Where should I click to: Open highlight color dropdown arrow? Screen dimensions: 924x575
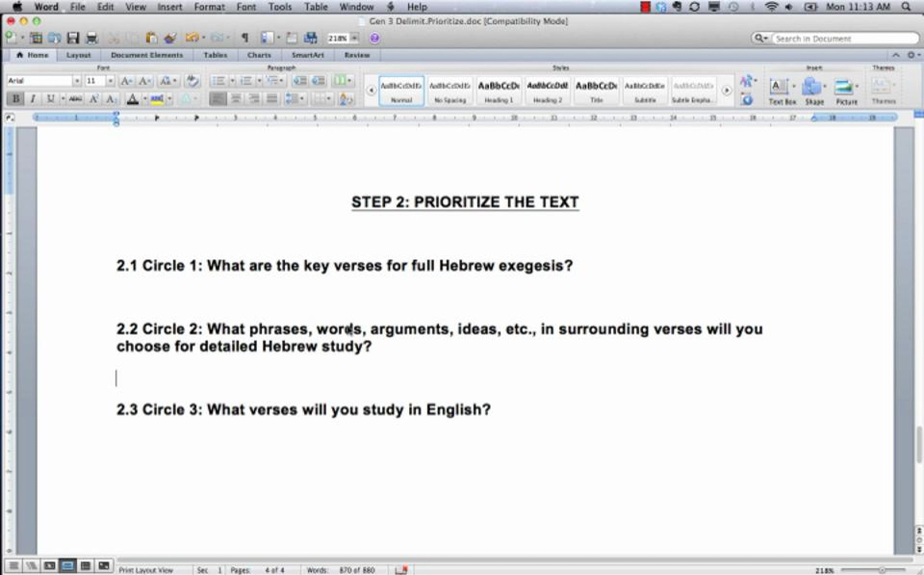pos(169,99)
